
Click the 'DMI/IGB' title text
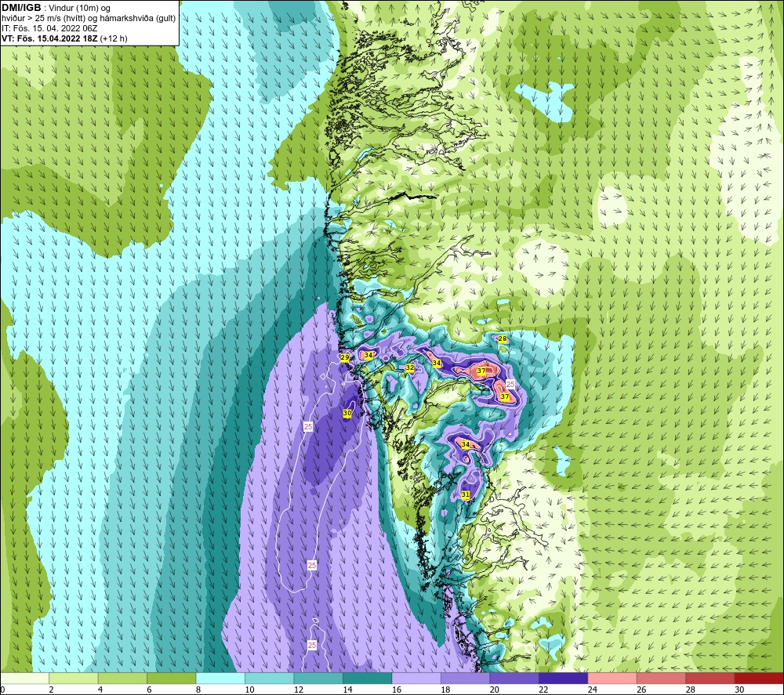tap(21, 8)
